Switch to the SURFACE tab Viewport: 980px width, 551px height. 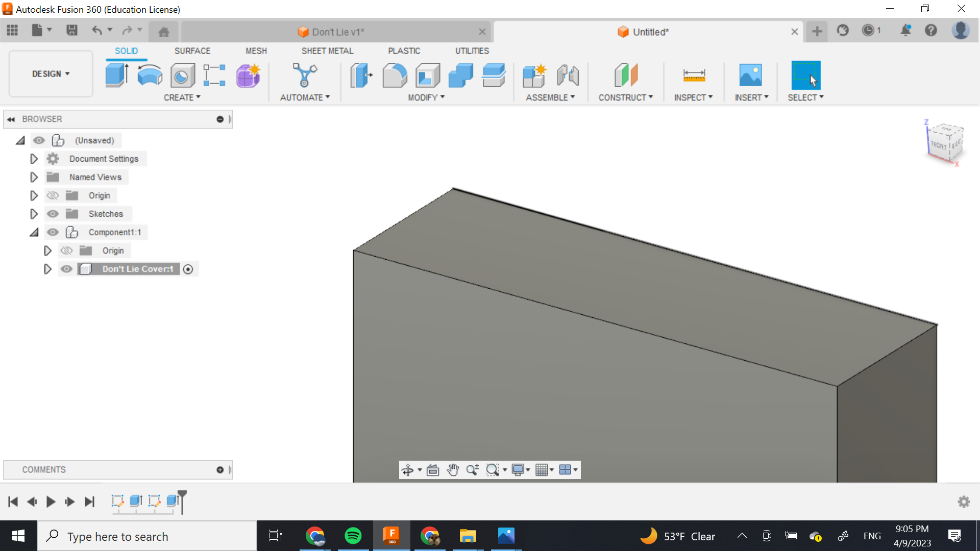[x=192, y=51]
